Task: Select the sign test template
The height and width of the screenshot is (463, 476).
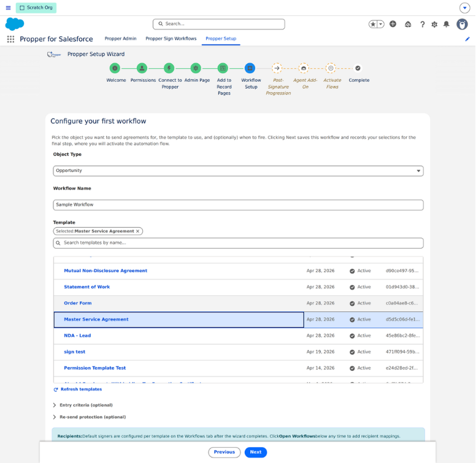Action: coord(74,352)
